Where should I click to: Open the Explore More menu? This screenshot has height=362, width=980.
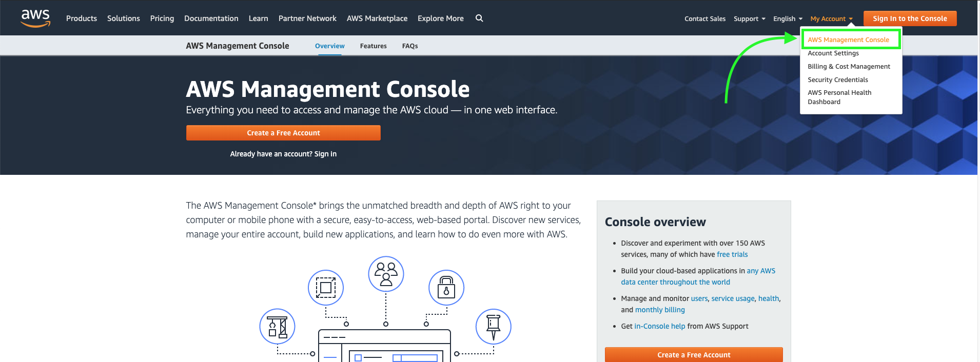(441, 18)
